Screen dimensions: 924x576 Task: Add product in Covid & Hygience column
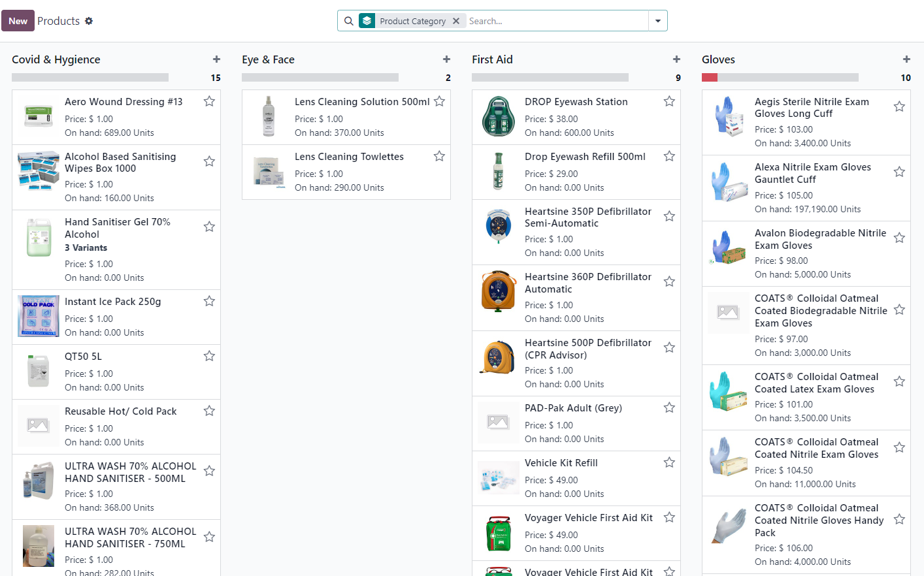(216, 59)
